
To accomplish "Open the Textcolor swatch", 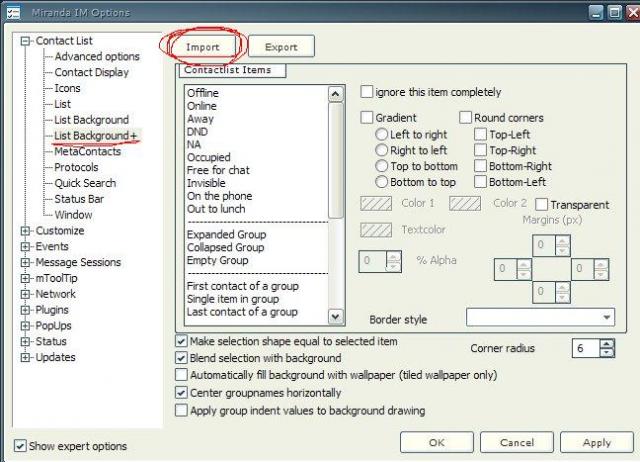I will [x=376, y=230].
